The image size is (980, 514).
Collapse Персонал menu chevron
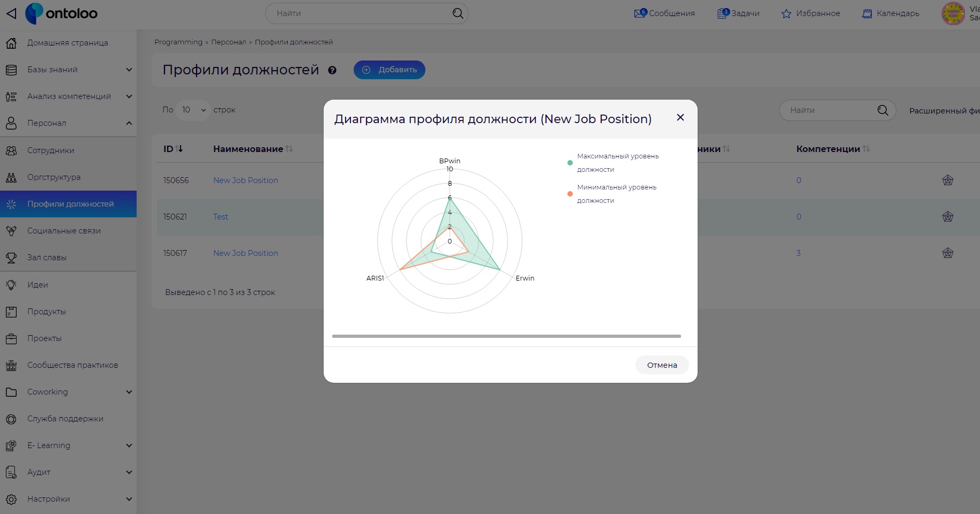[x=129, y=123]
